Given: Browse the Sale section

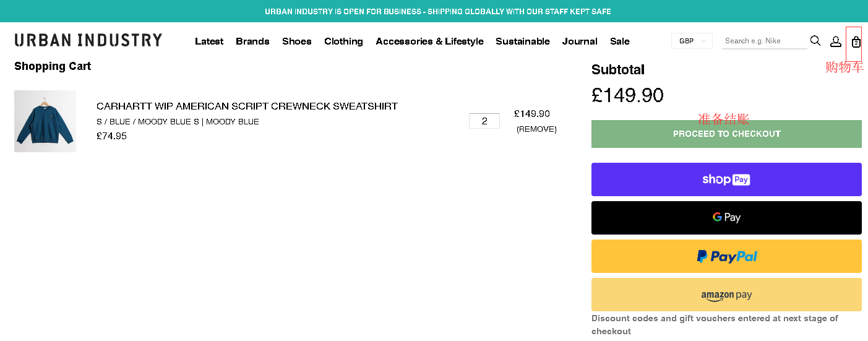Looking at the screenshot, I should point(619,41).
